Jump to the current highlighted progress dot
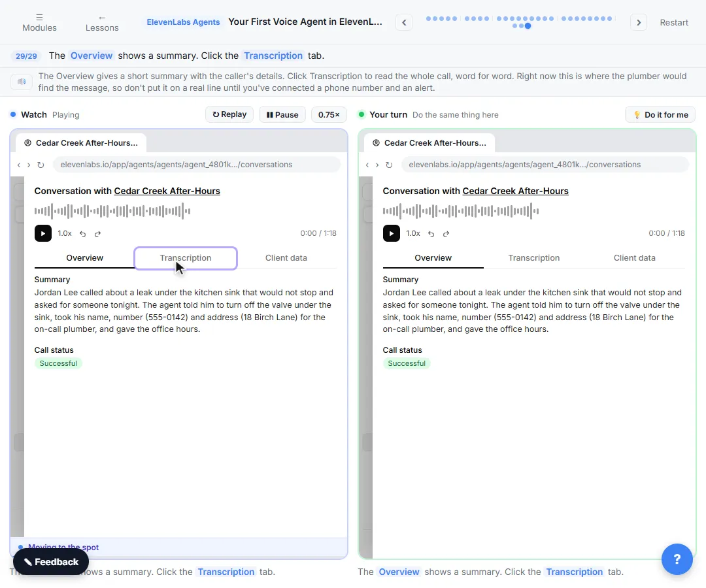Screen dimensions: 706x588 click(528, 26)
